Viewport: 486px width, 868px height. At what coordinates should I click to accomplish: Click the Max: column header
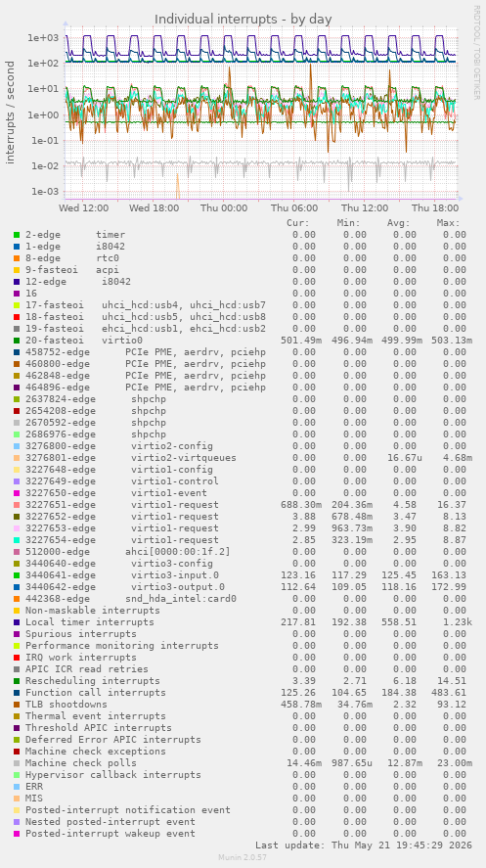[448, 223]
